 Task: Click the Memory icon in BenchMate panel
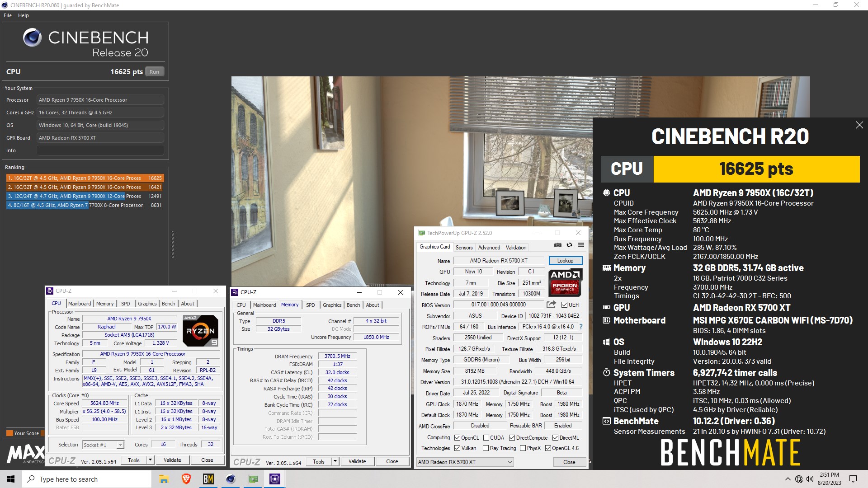point(606,268)
